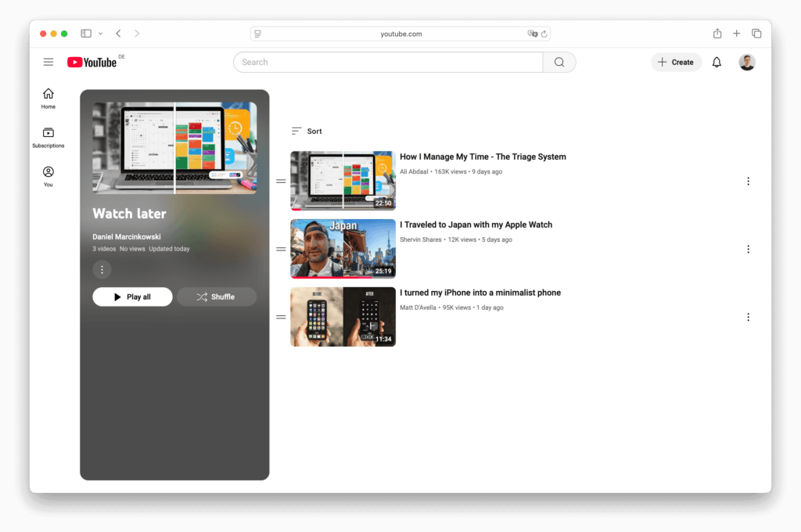801x532 pixels.
Task: Click the Triage System video thumbnail
Action: click(343, 181)
